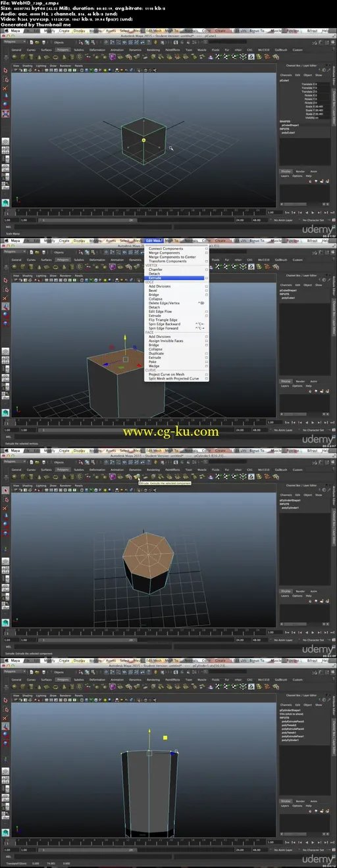Screen dimensions: 337x868
Task: Open the option box beside Wedge
Action: coord(207,366)
